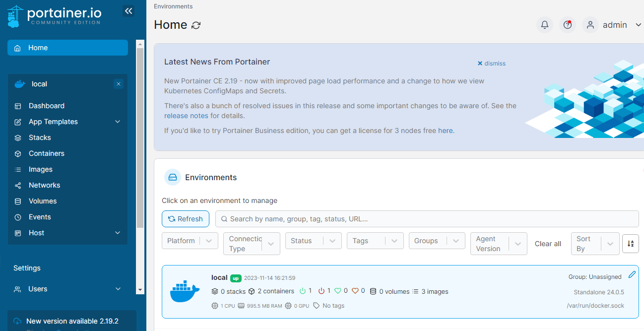Expand the Users submenu chevron
The image size is (644, 331).
118,289
